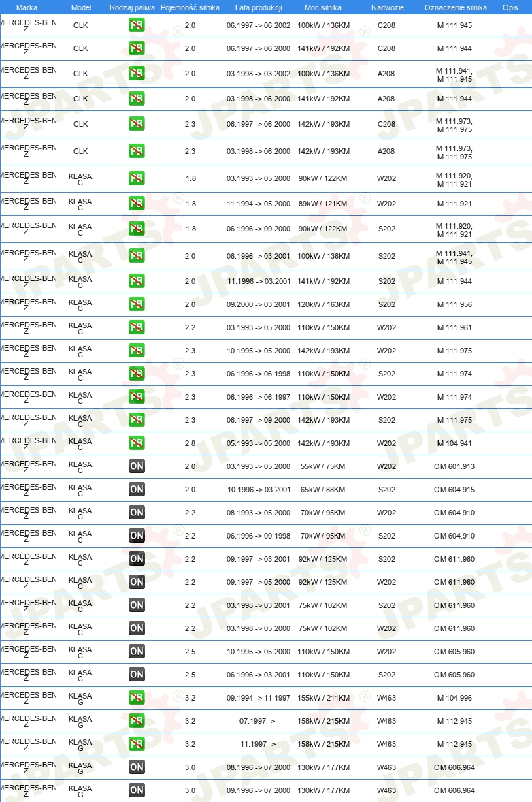Image resolution: width=532 pixels, height=802 pixels.
Task: Select the engine code cell 'M 111.961'
Action: 454,327
